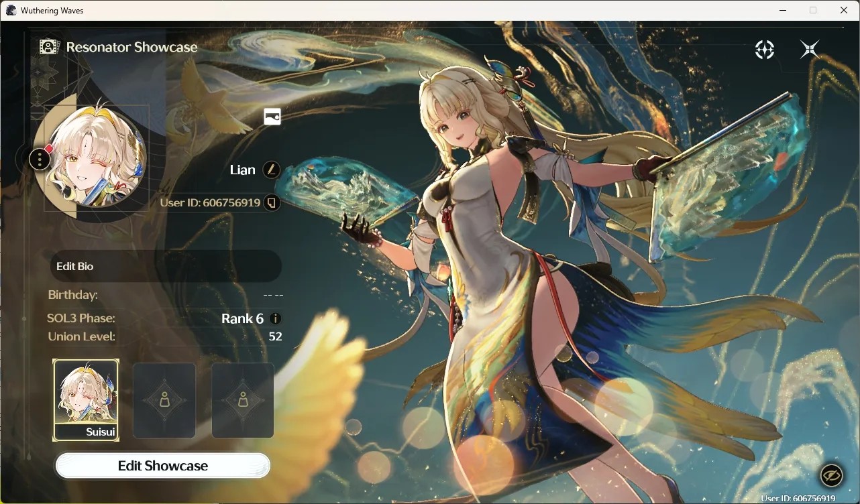Click the "Resonator Showcase" heading text
Viewport: 860px width, 504px height.
pos(132,47)
